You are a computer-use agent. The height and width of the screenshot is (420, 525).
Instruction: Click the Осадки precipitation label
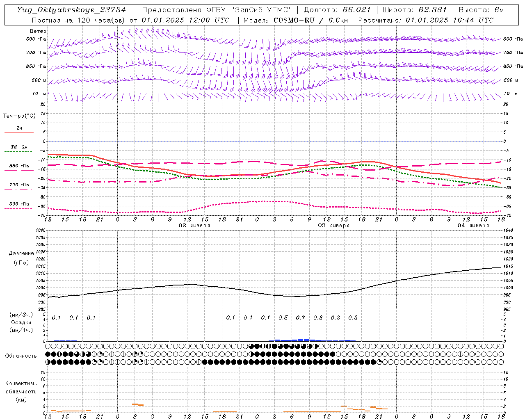click(x=21, y=322)
